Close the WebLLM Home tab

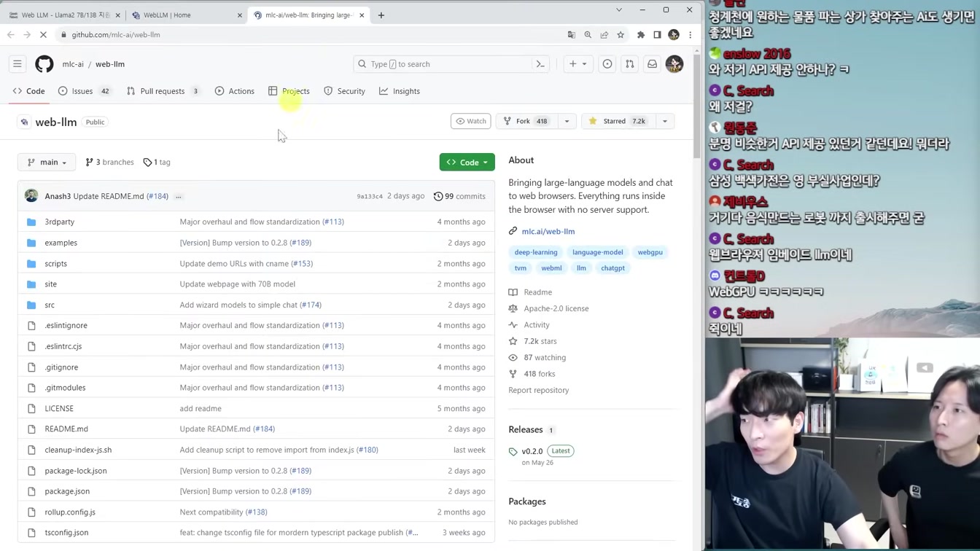[x=240, y=15]
